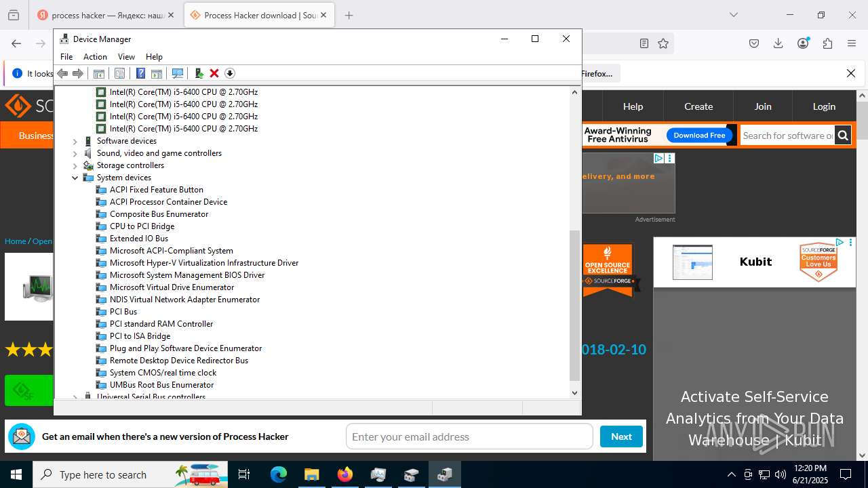
Task: Open the notification center icon
Action: pyautogui.click(x=846, y=474)
